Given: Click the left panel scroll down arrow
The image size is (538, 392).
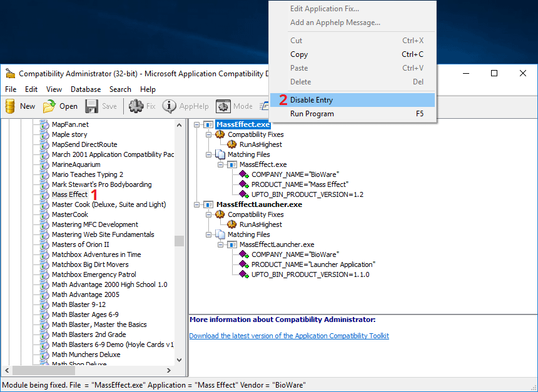Looking at the screenshot, I should pyautogui.click(x=180, y=360).
